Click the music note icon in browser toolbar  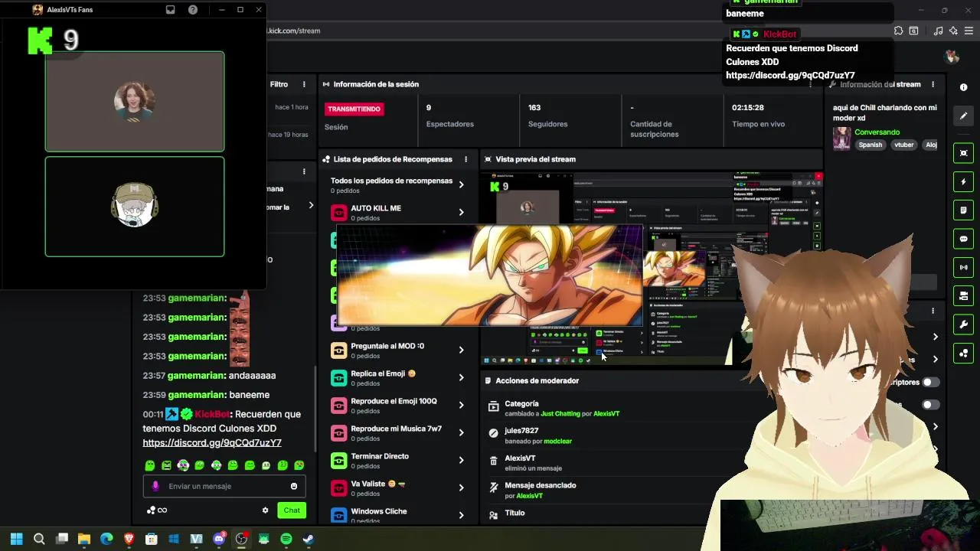click(938, 31)
